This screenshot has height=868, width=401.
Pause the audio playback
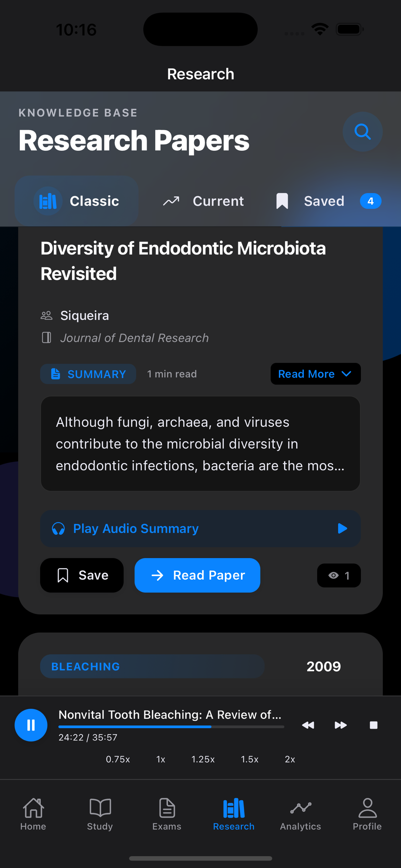tap(31, 725)
